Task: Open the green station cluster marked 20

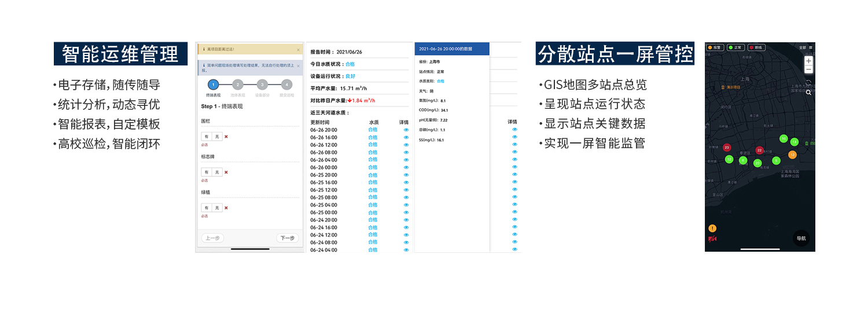Action: [757, 163]
